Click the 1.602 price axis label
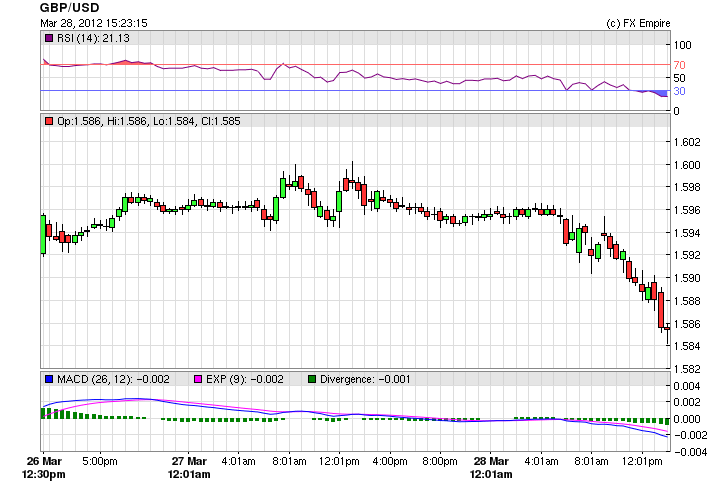 pyautogui.click(x=687, y=141)
